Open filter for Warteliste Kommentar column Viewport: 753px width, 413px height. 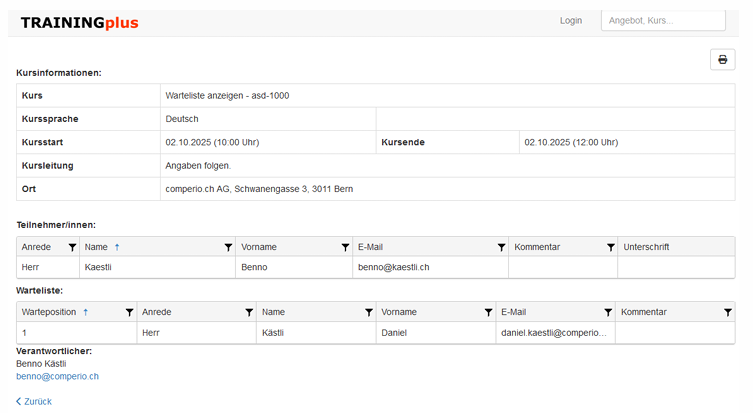[x=727, y=313]
